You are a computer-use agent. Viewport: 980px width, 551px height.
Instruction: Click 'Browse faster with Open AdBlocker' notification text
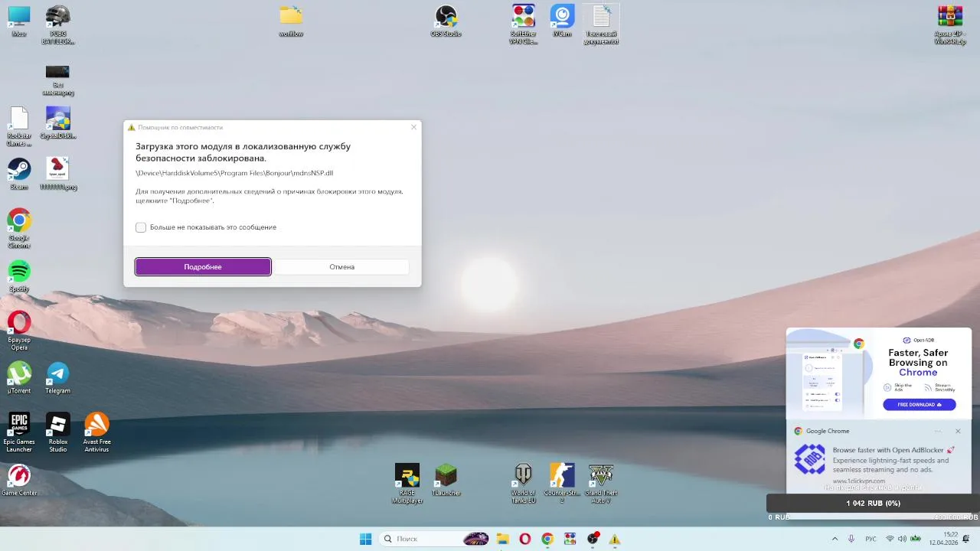893,450
